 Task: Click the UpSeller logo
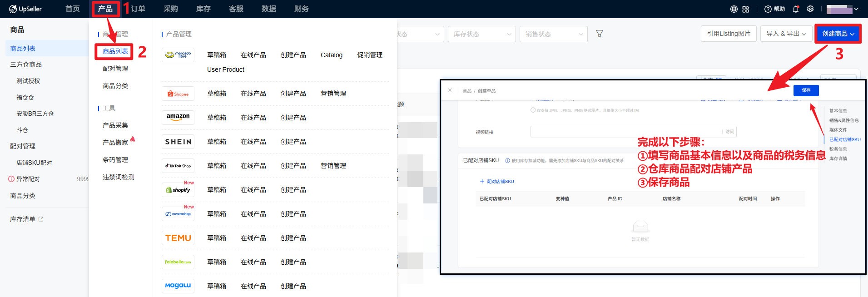25,9
